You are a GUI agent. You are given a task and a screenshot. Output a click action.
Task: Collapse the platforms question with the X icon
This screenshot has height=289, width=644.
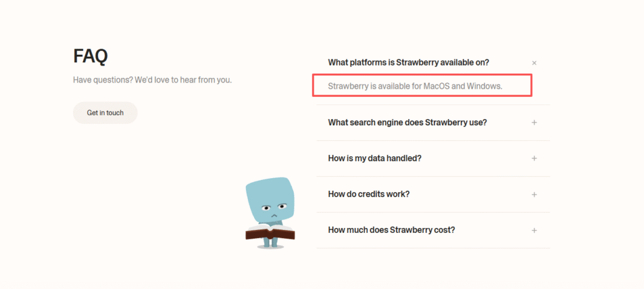coord(534,63)
